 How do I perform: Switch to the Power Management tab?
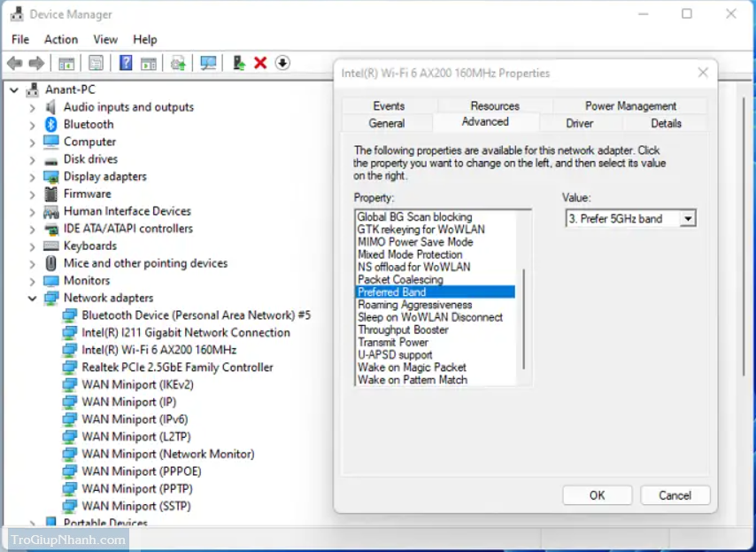629,105
